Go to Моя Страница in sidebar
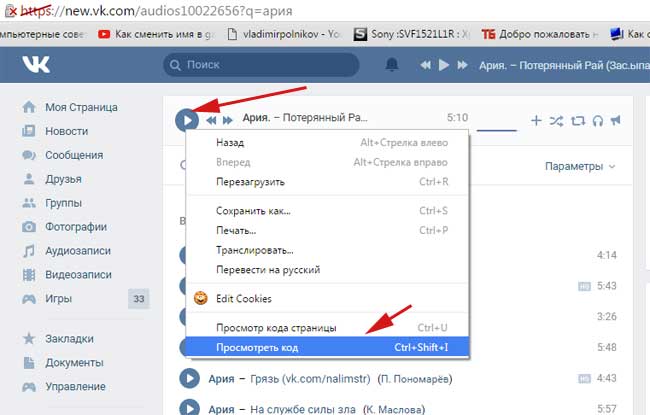 pyautogui.click(x=81, y=107)
